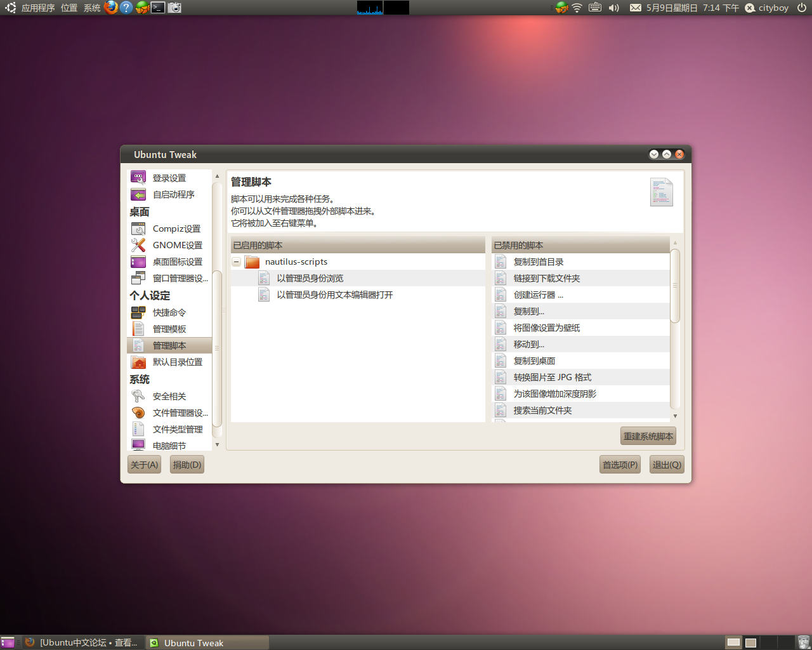Click the 捐助(D) button
This screenshot has width=812, height=650.
click(187, 465)
